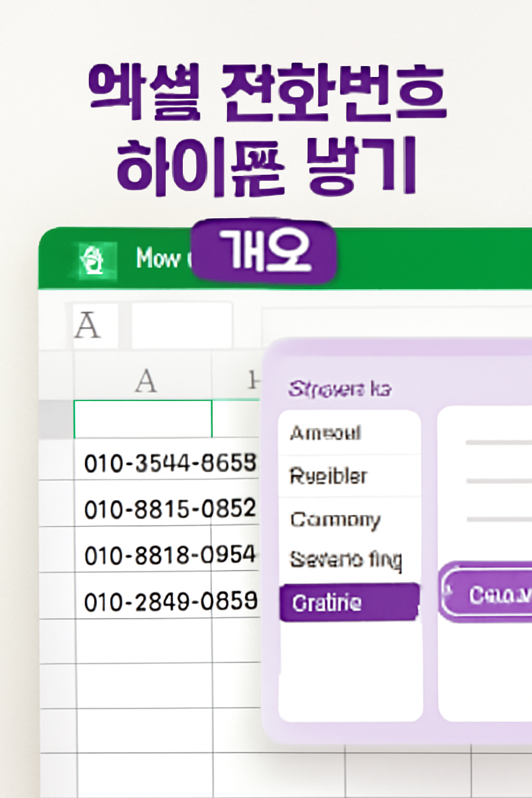
Task: Choose the Severio fing list entry
Action: (349, 560)
